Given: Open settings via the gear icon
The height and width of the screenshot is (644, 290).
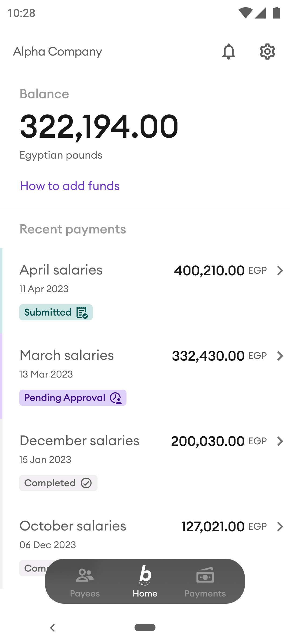Looking at the screenshot, I should click(x=267, y=52).
